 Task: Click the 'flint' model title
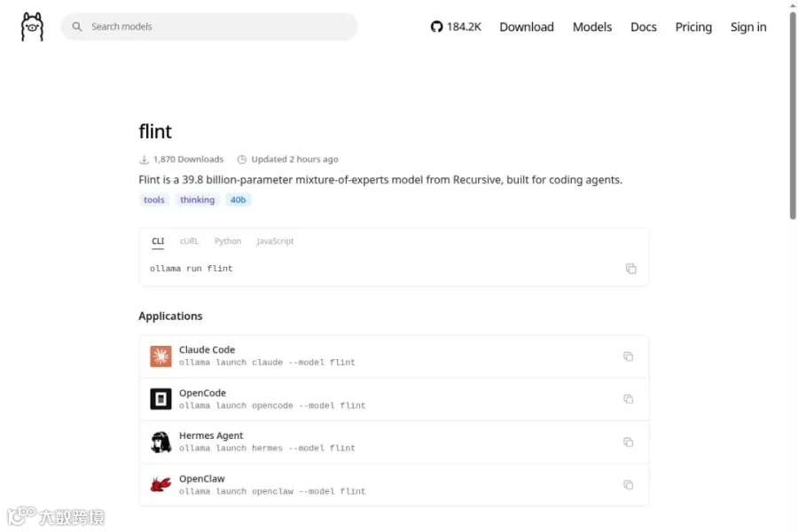coord(155,131)
